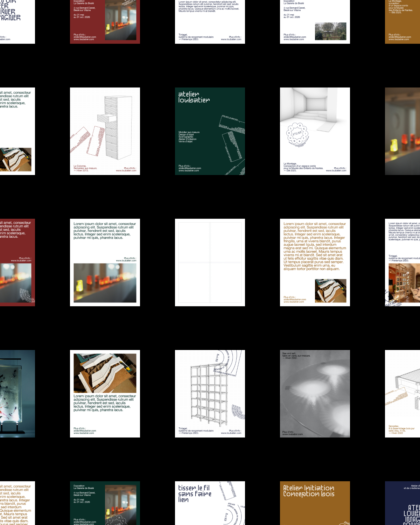Click green lorem ipsum text above candle photo
Image resolution: width=420 pixels, height=525 pixels.
(x=105, y=231)
